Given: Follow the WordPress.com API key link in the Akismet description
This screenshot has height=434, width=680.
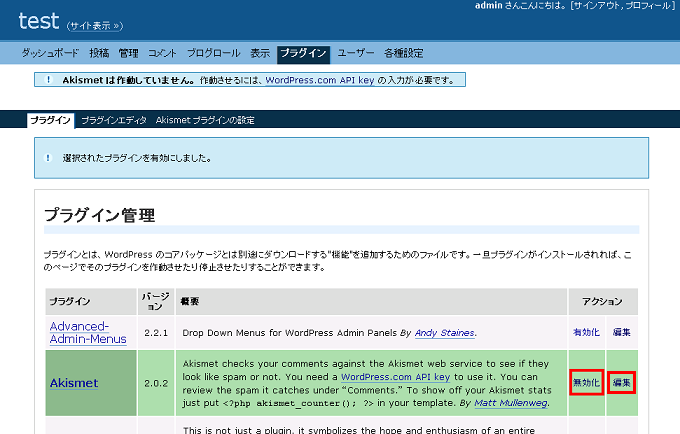Looking at the screenshot, I should click(x=396, y=377).
